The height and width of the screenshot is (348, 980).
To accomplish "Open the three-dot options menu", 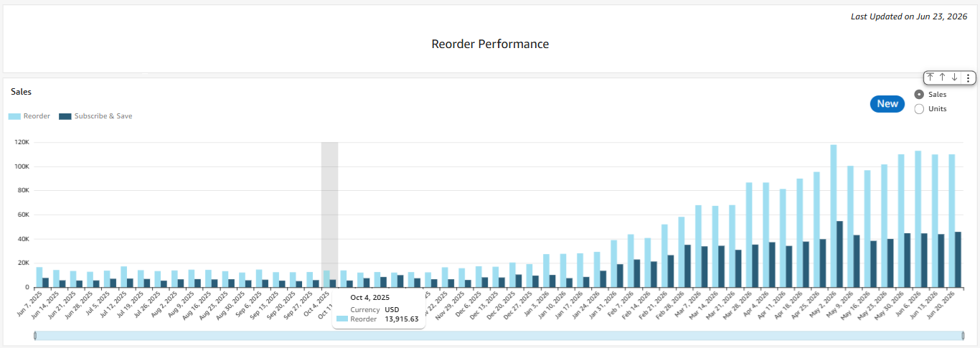I will [969, 77].
